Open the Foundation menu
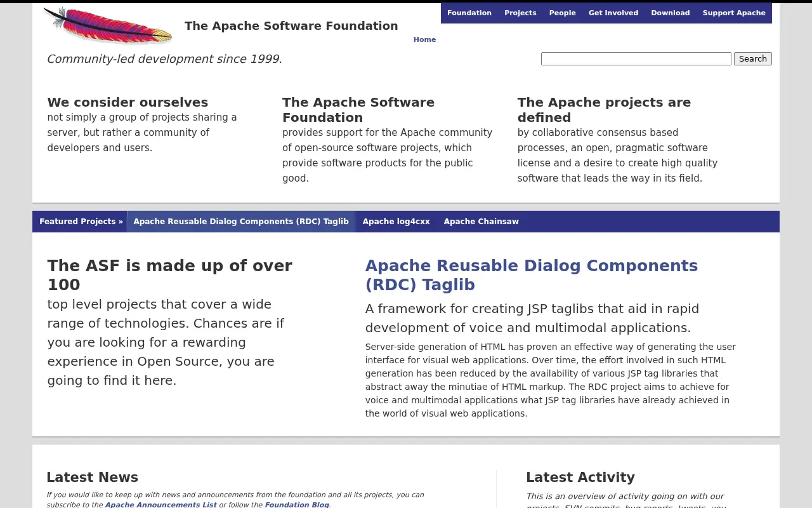812x508 pixels. pyautogui.click(x=469, y=13)
